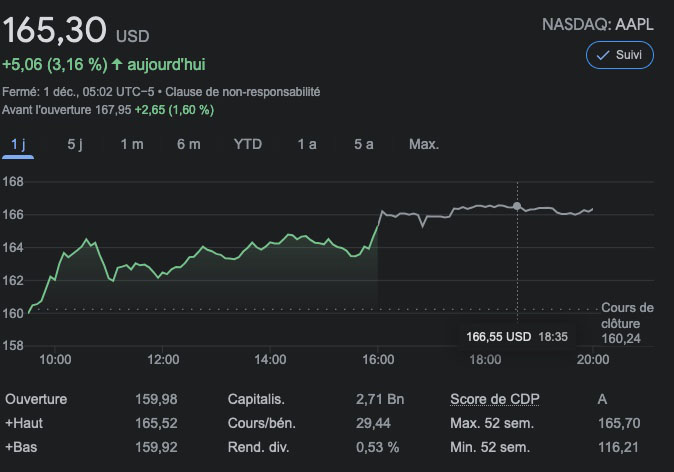Select the 1 j range tab
The width and height of the screenshot is (674, 472).
click(18, 144)
